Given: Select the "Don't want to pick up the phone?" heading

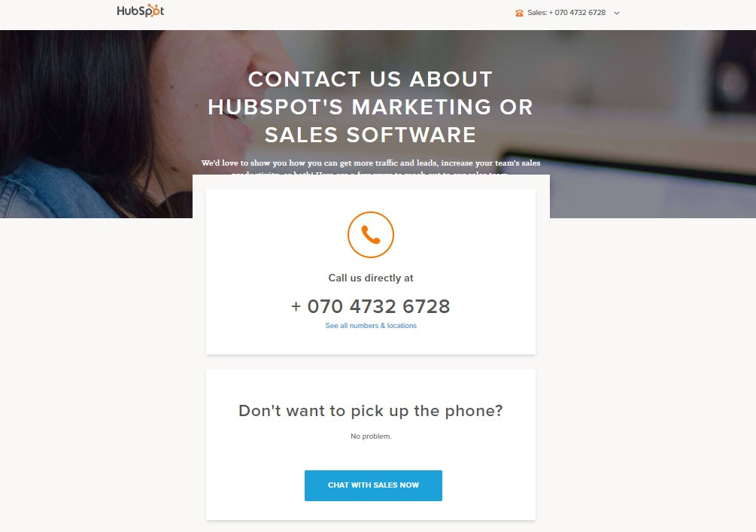Looking at the screenshot, I should point(371,410).
